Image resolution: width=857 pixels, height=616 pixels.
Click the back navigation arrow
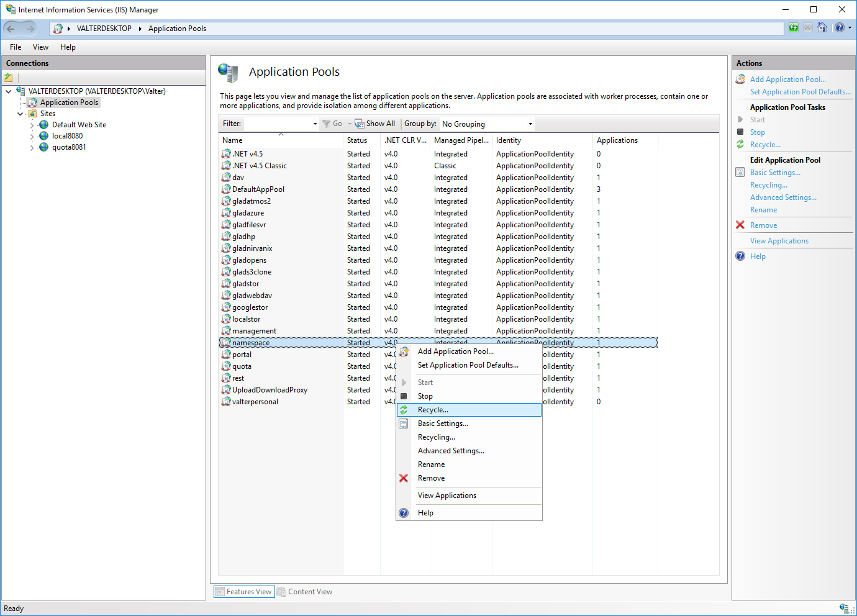[x=11, y=29]
